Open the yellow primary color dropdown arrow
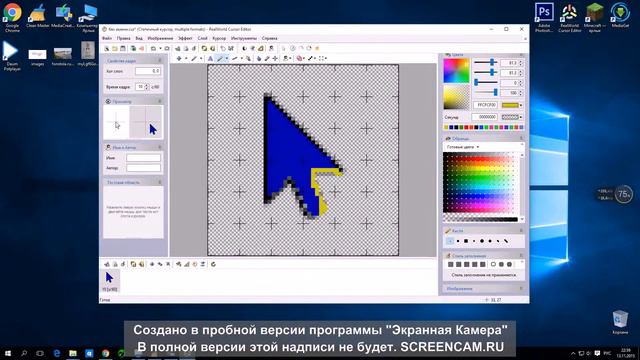 (521, 105)
